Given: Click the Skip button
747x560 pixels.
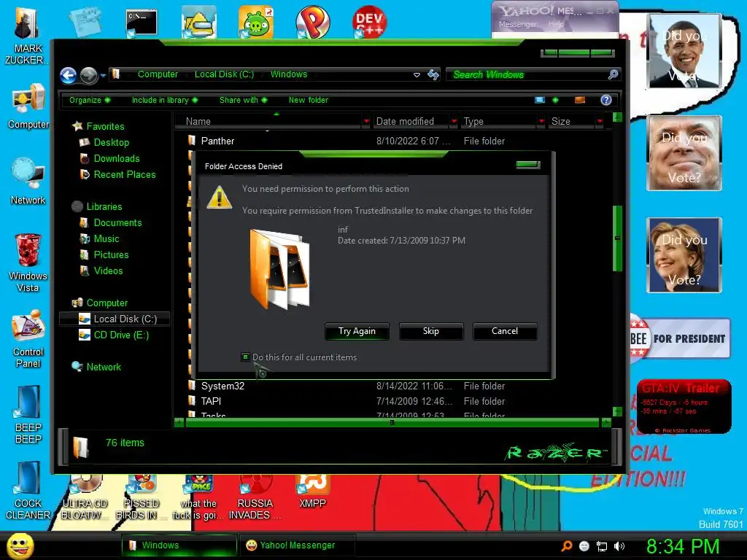Looking at the screenshot, I should [x=431, y=332].
